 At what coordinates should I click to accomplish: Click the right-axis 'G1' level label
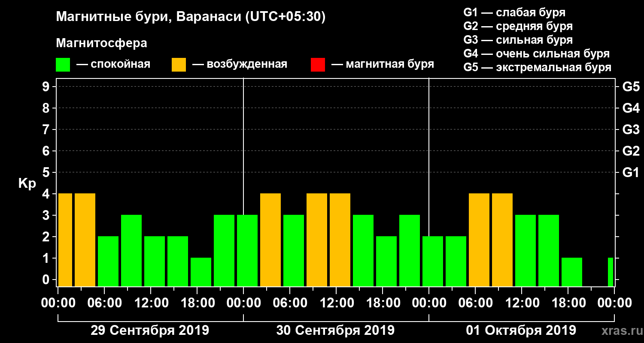(x=631, y=172)
